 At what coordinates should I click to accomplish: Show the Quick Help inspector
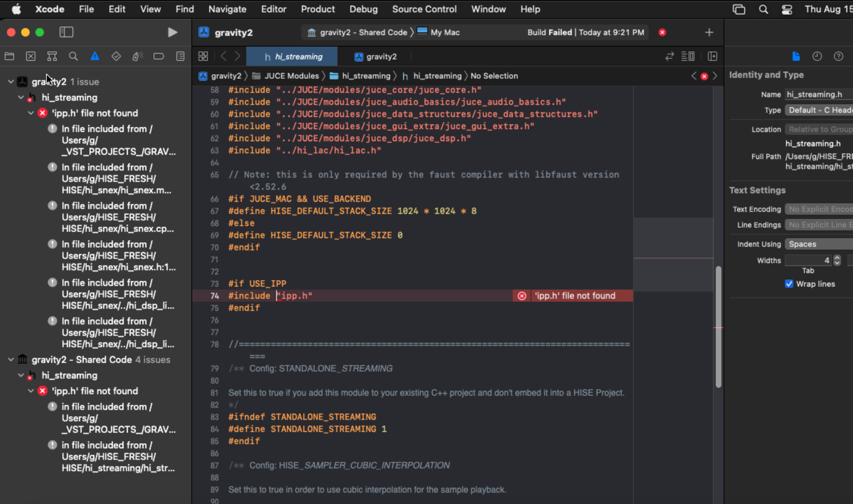pos(839,57)
